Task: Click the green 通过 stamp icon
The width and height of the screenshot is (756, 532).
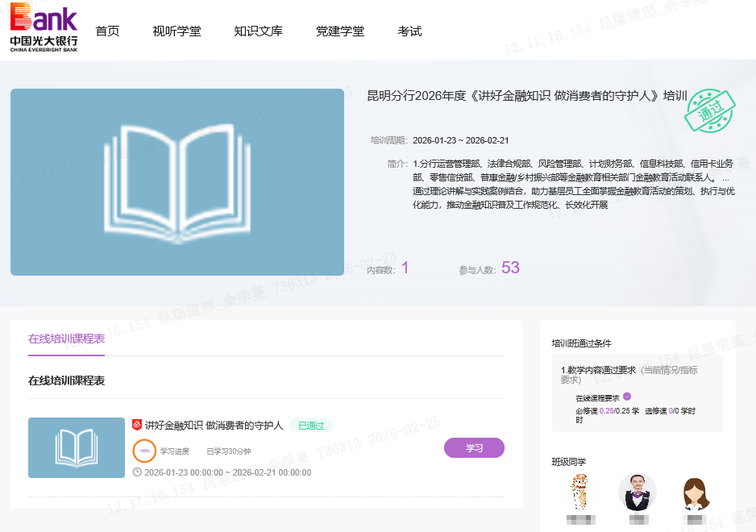Action: point(710,110)
